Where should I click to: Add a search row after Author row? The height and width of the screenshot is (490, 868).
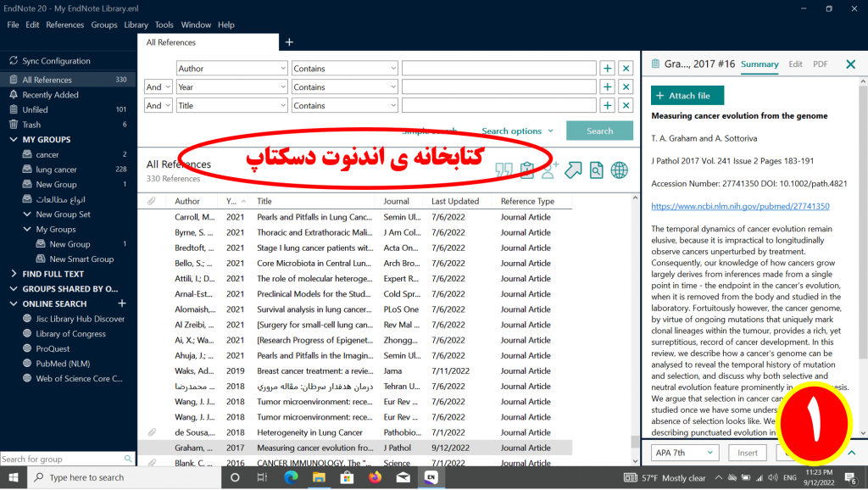(607, 69)
